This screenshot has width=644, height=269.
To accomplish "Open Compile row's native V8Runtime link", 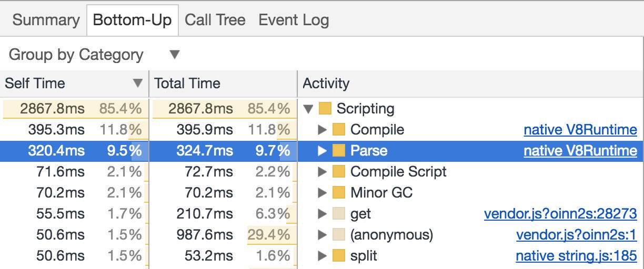I will (580, 130).
